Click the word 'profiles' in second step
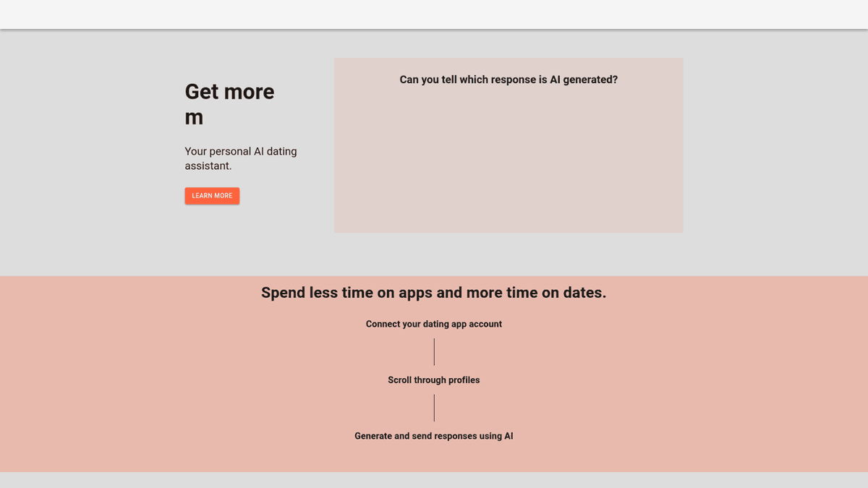The width and height of the screenshot is (868, 488). tap(464, 380)
